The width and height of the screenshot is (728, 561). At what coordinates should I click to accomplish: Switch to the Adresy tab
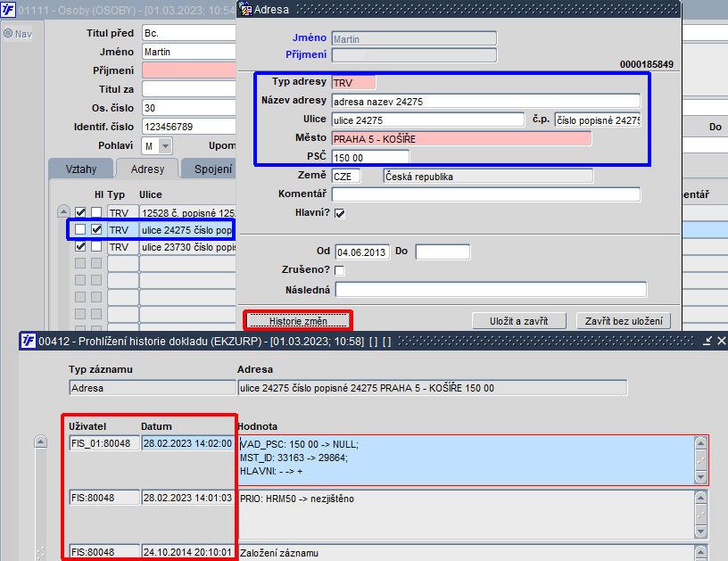147,169
